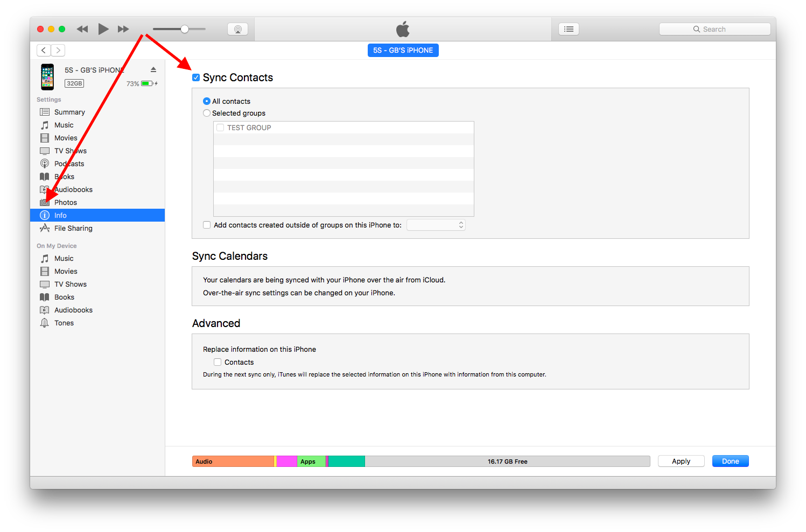Select the All contacts radio button

[207, 101]
